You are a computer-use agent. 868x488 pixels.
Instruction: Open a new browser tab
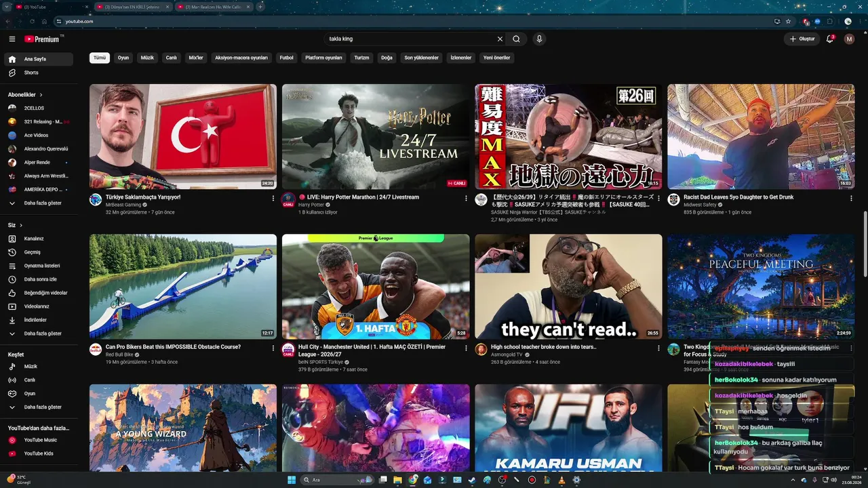tap(260, 7)
